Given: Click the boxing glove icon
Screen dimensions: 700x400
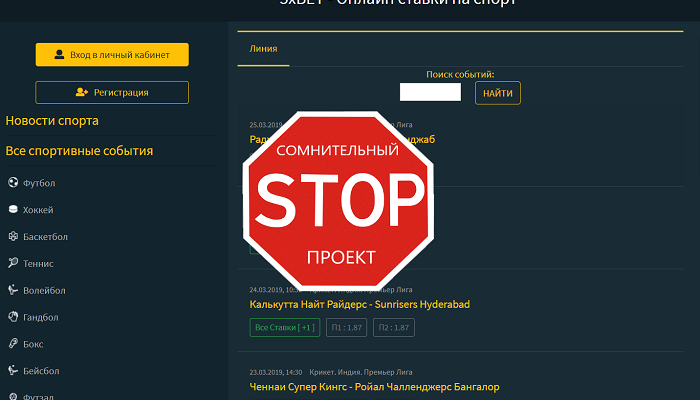Looking at the screenshot, I should (x=13, y=343).
